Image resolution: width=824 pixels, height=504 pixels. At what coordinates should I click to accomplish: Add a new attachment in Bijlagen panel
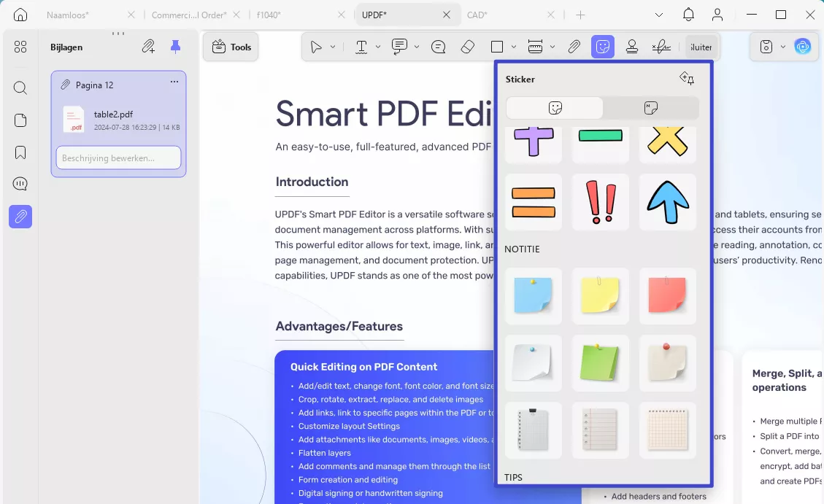148,47
